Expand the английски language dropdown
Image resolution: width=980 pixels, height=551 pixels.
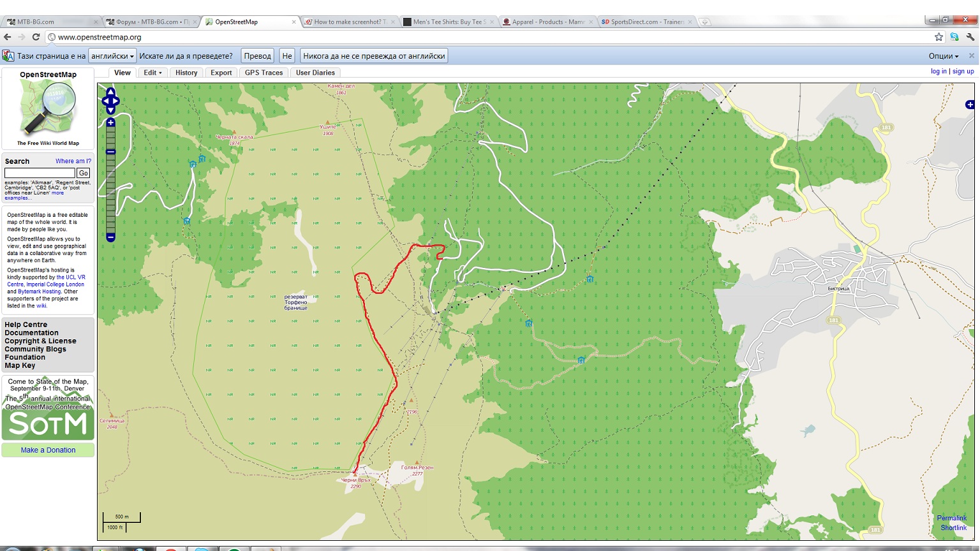pyautogui.click(x=112, y=56)
